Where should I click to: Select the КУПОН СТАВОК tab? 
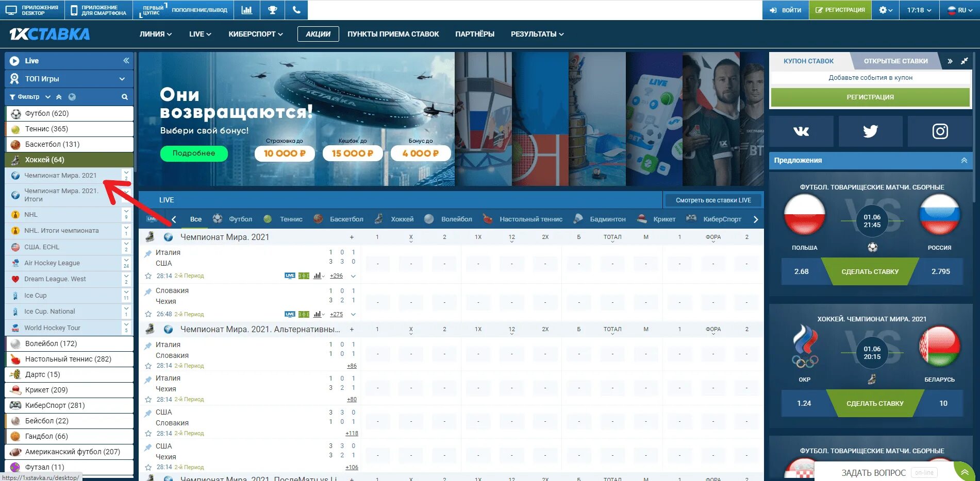pyautogui.click(x=808, y=61)
